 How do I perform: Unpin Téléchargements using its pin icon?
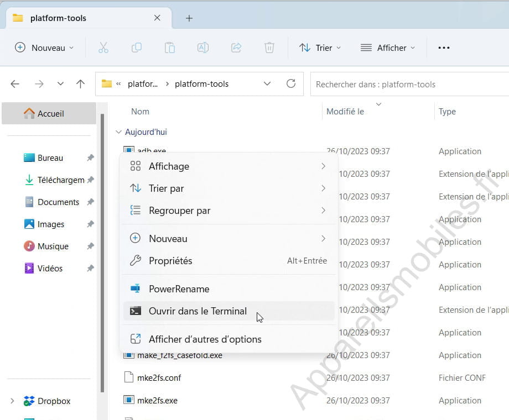(x=90, y=180)
